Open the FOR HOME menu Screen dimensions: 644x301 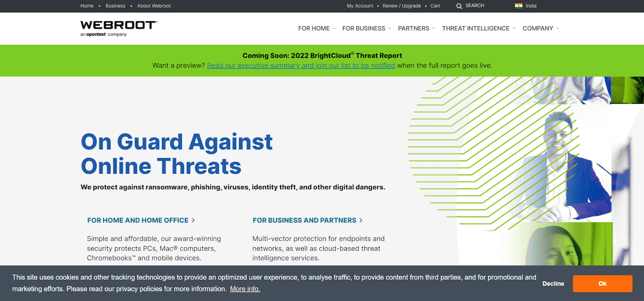314,29
